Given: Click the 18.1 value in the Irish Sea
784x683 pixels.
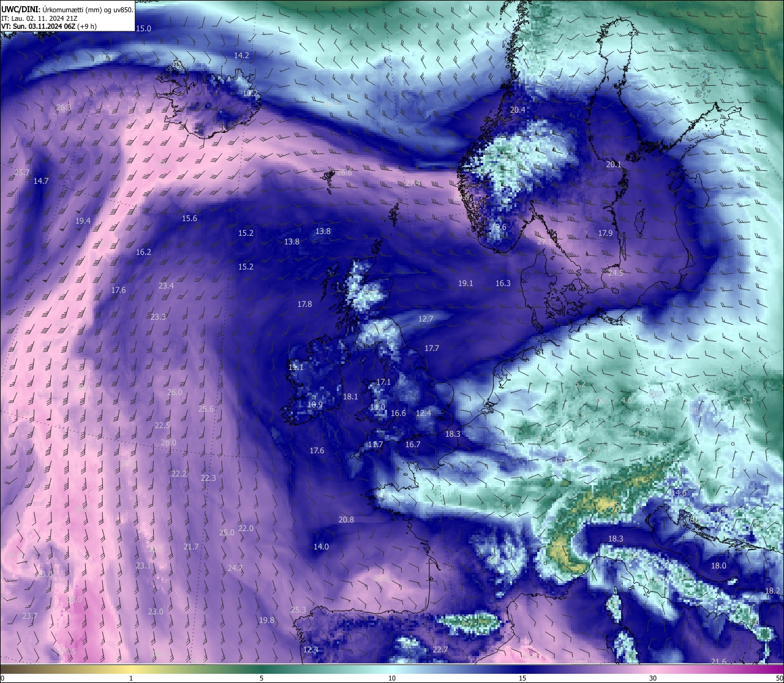Looking at the screenshot, I should coord(350,396).
